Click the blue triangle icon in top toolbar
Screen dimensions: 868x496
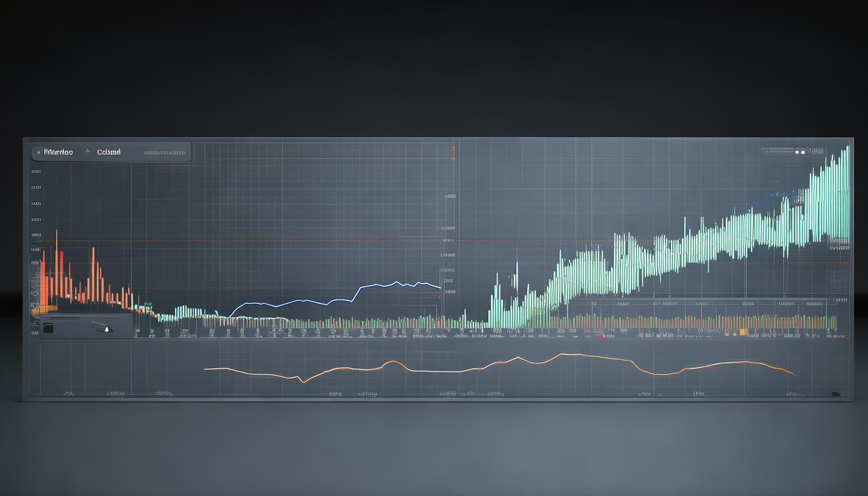[x=88, y=152]
